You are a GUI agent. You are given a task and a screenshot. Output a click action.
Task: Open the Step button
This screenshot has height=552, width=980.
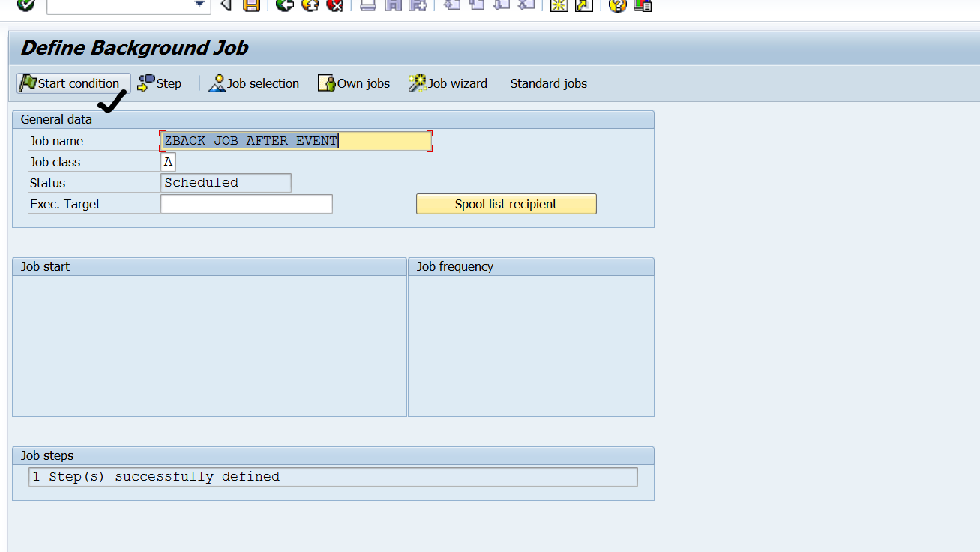(x=160, y=83)
